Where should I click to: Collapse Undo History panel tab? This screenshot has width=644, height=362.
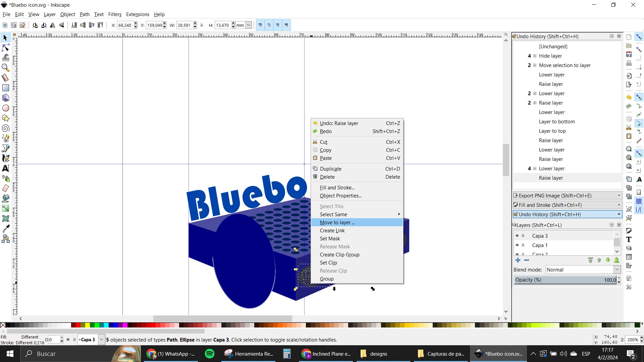568,215
